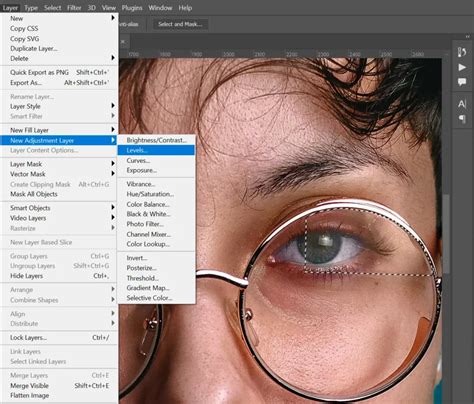The height and width of the screenshot is (404, 474).
Task: Choose Hide Layers
Action: coord(59,276)
